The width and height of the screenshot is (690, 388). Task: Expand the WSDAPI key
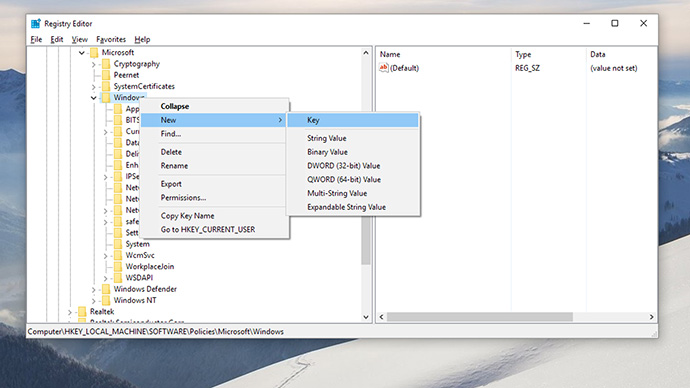coord(105,278)
